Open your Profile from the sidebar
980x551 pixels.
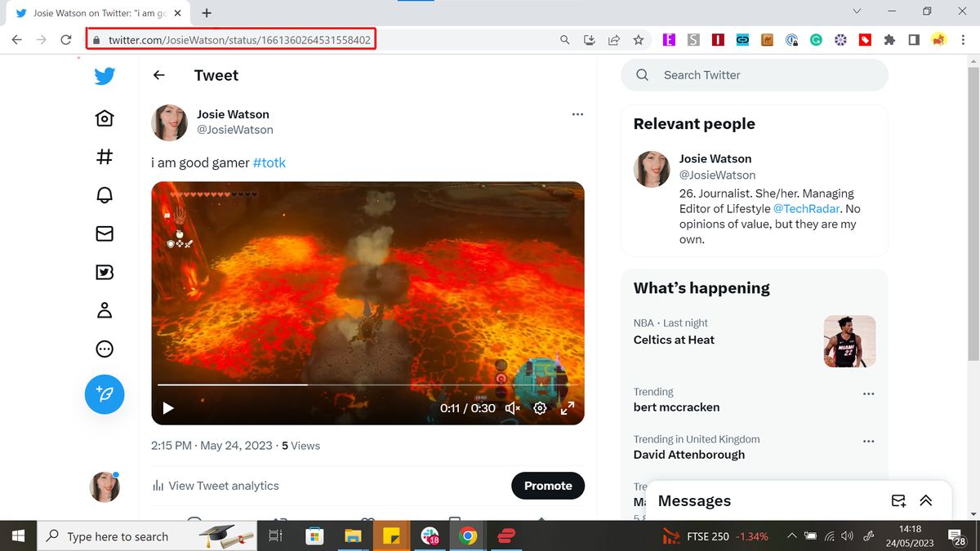click(x=105, y=309)
